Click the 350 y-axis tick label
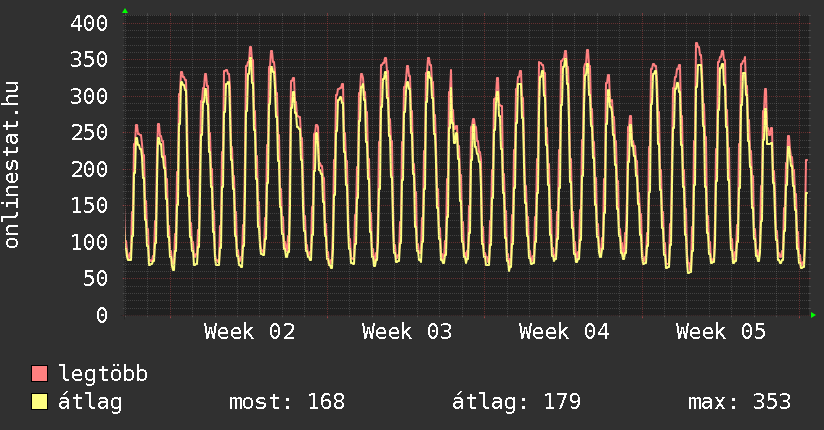Viewport: 824px width, 430px height. point(90,59)
